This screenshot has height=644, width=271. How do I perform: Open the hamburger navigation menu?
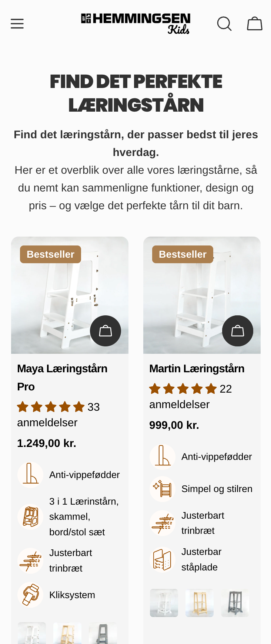17,24
